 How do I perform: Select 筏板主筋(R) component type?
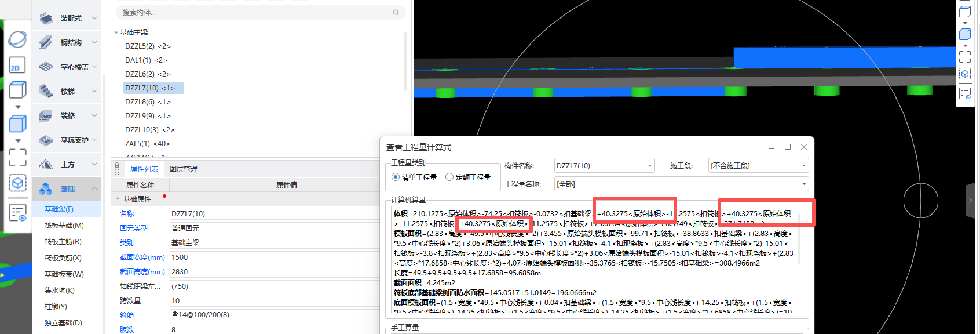pos(63,242)
